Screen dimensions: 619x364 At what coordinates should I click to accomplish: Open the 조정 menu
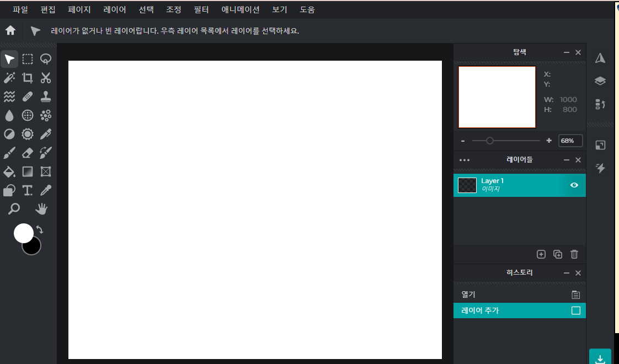[x=174, y=10]
